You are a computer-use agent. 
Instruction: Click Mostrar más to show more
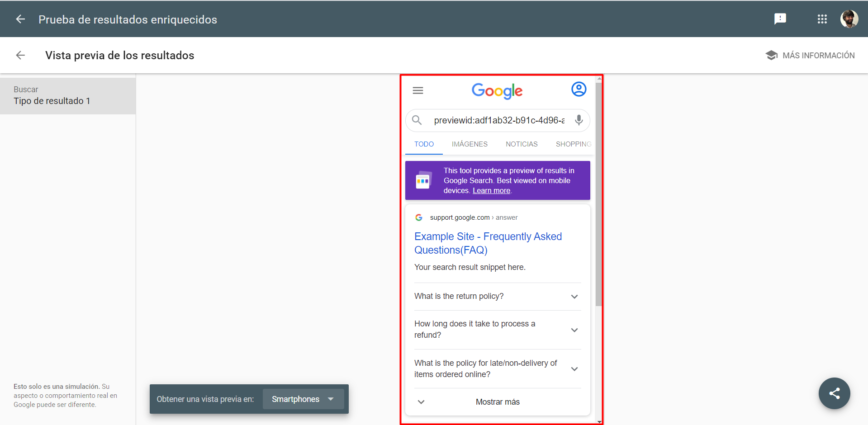497,402
